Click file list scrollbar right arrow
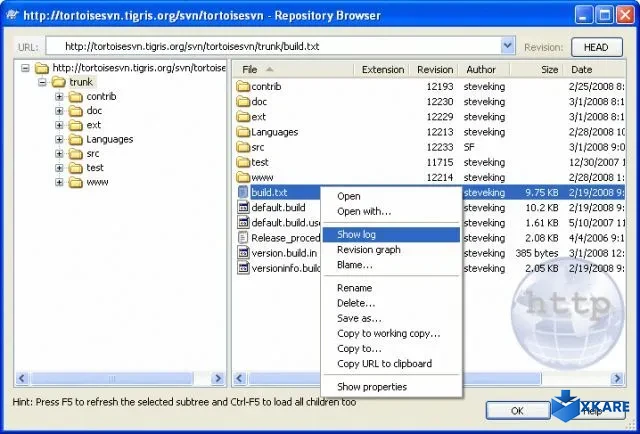640x434 pixels. click(x=618, y=378)
